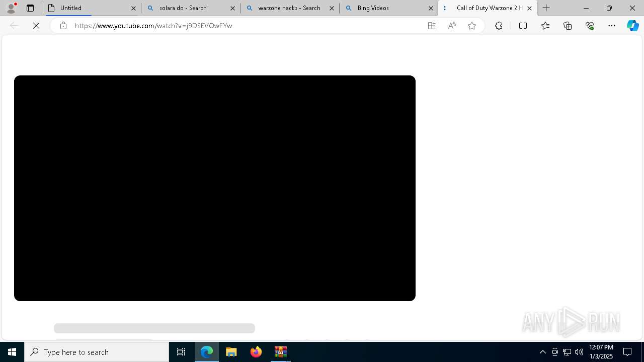Click the black YouTube video player
644x362 pixels.
[x=215, y=188]
